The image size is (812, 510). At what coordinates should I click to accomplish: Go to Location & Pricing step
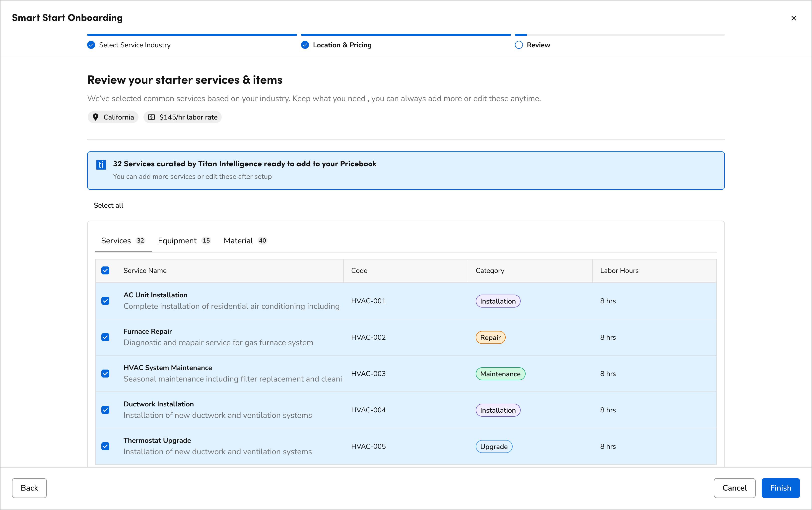pos(342,45)
